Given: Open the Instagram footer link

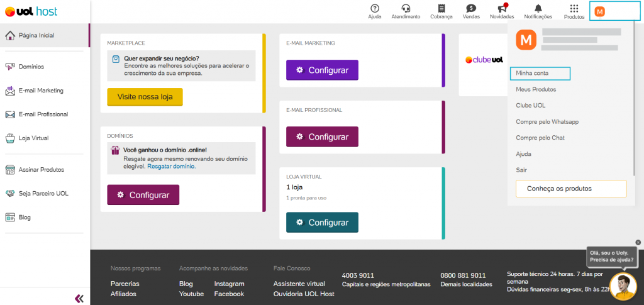Looking at the screenshot, I should click(229, 284).
